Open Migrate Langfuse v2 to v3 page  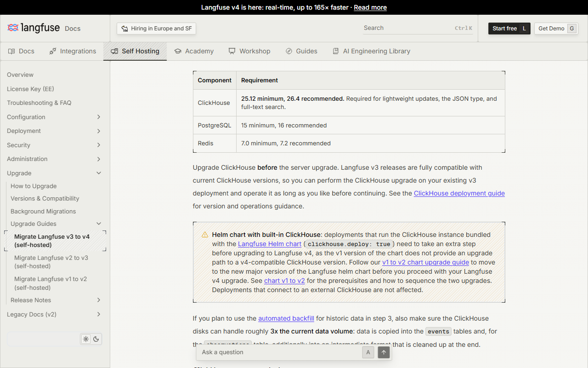pyautogui.click(x=51, y=262)
